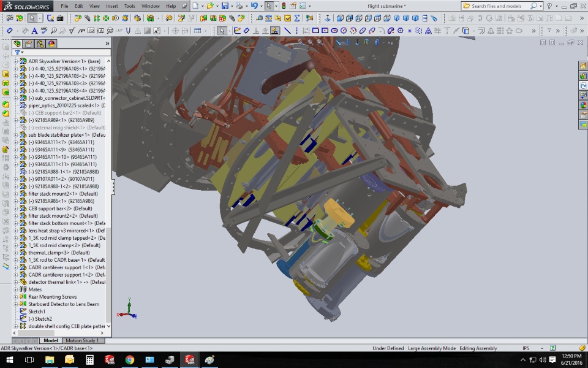The height and width of the screenshot is (368, 588).
Task: Select the Smart Dimension tool
Action: (9, 31)
